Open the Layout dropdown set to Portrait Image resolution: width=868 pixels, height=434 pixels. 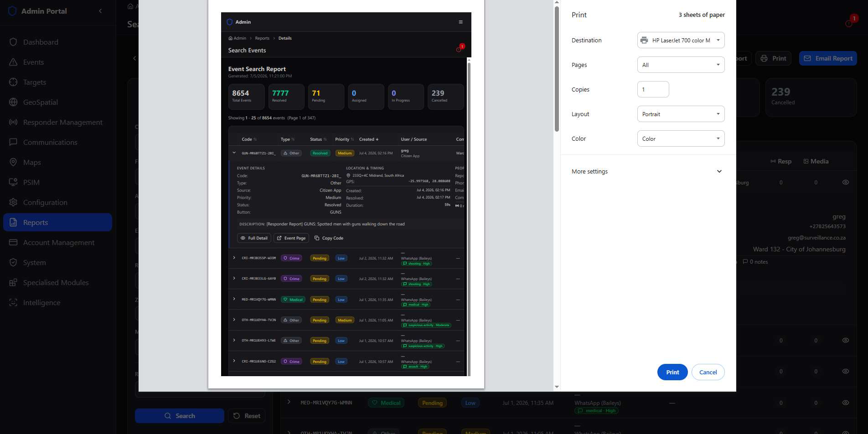681,114
